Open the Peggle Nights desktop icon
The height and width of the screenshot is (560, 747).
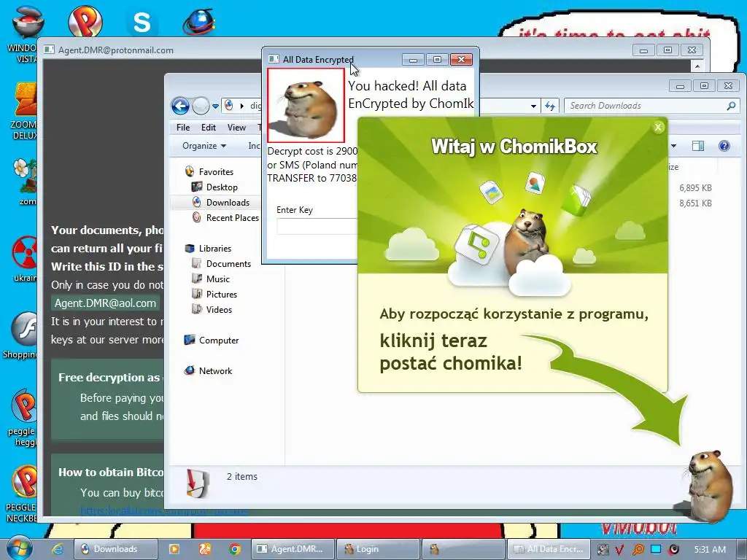[22, 494]
